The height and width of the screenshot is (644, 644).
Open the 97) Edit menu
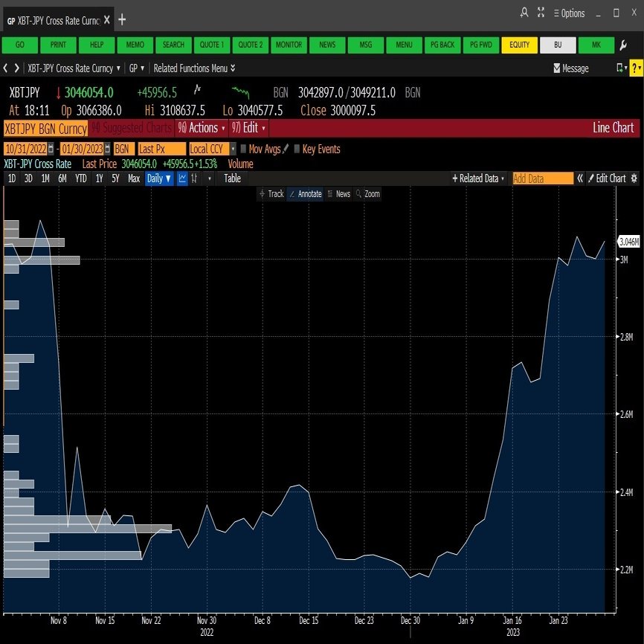[x=248, y=128]
